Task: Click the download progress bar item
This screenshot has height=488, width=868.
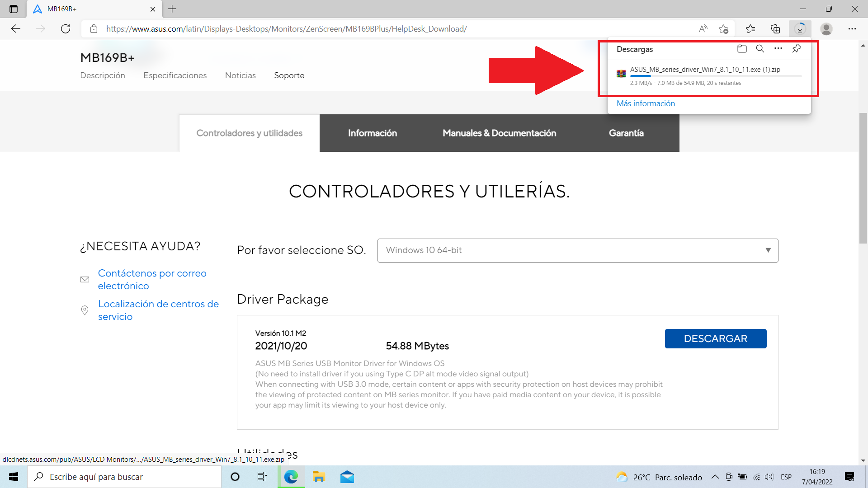Action: (715, 76)
